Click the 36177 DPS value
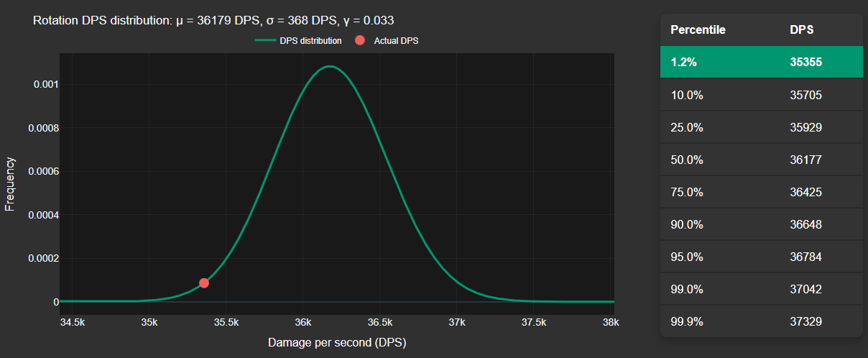The height and width of the screenshot is (358, 868). (x=805, y=160)
